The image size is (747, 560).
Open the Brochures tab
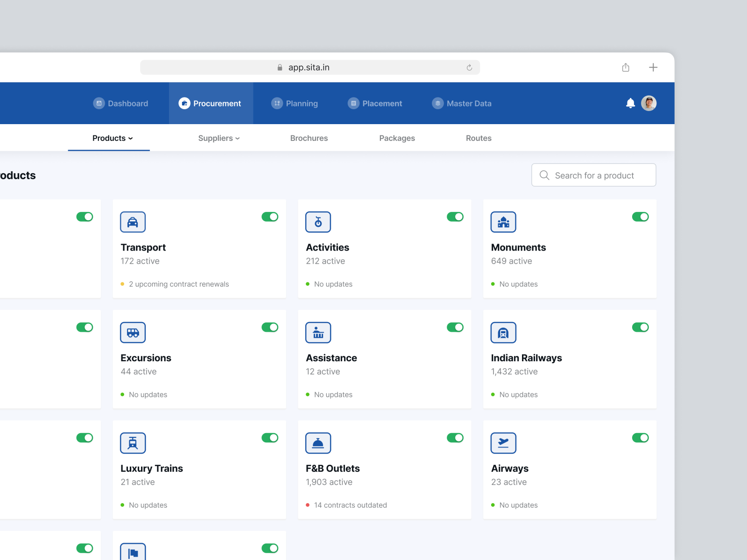(x=309, y=138)
